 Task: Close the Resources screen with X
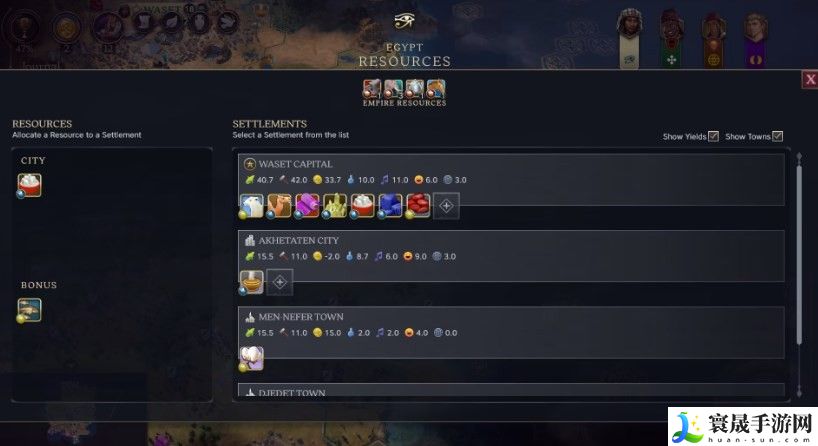[x=810, y=79]
